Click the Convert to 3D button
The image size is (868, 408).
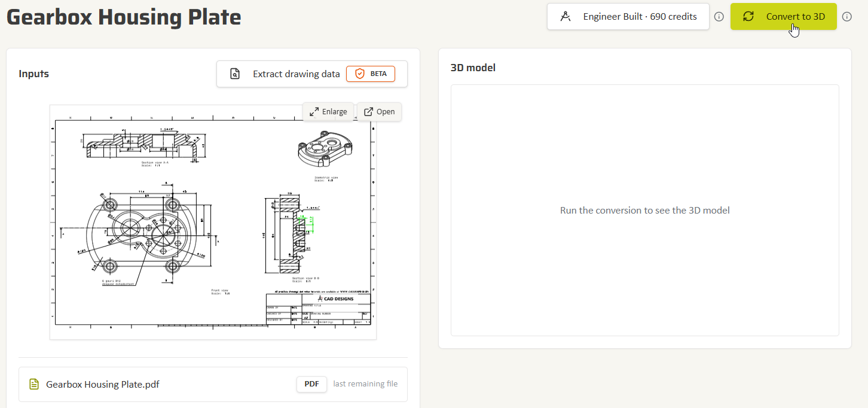[x=783, y=17]
